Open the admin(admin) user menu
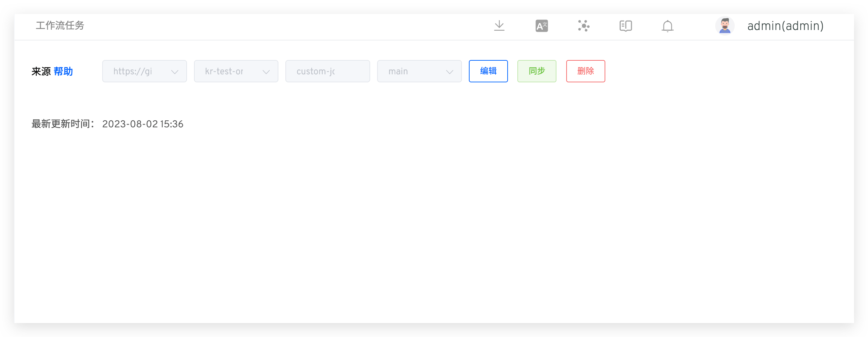The height and width of the screenshot is (337, 868). (785, 26)
